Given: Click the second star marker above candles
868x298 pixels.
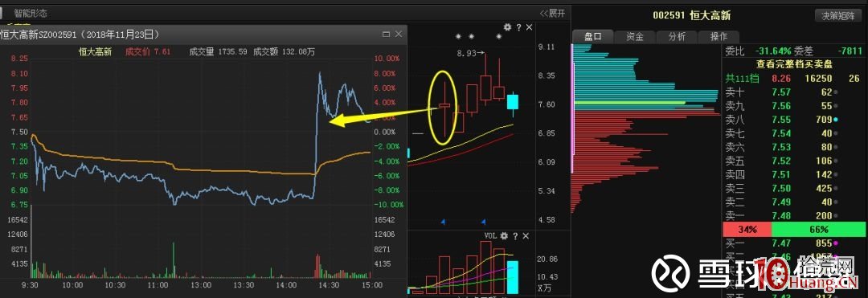Looking at the screenshot, I should (x=472, y=36).
